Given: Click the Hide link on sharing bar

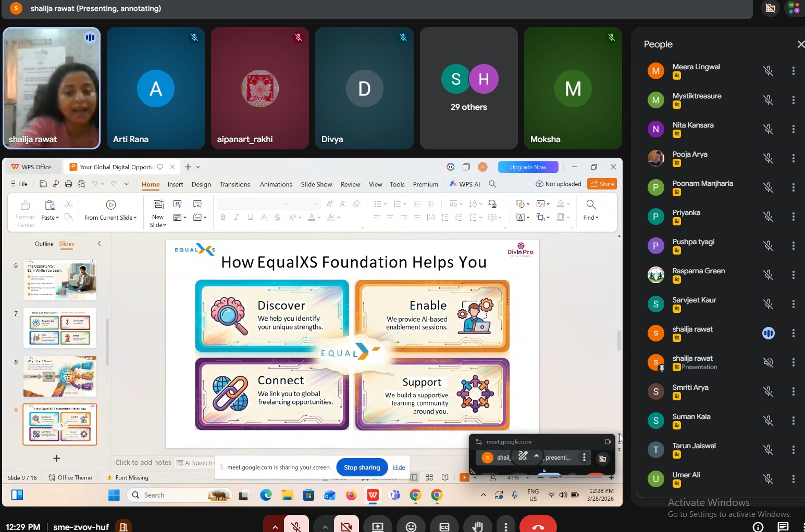Looking at the screenshot, I should click(399, 467).
